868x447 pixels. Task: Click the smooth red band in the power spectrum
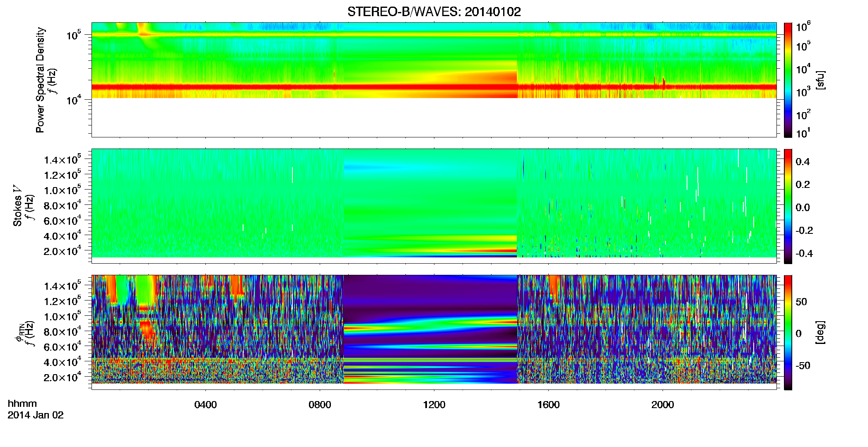(x=431, y=87)
